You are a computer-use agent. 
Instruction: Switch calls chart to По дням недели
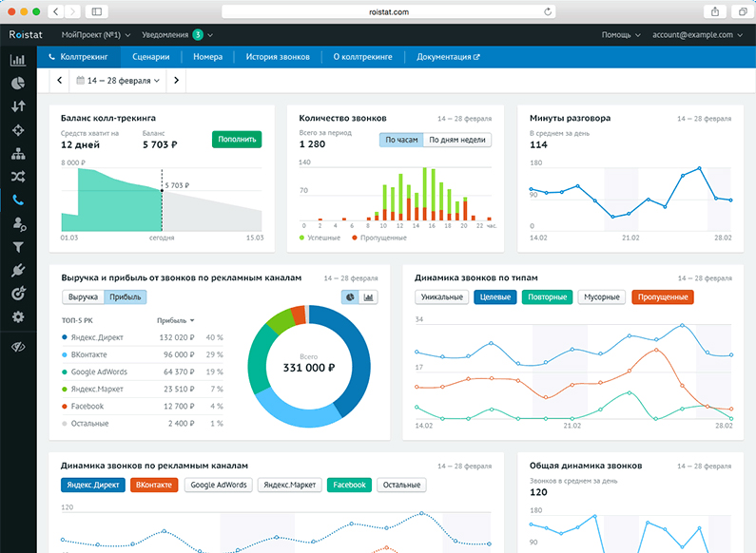[x=456, y=140]
